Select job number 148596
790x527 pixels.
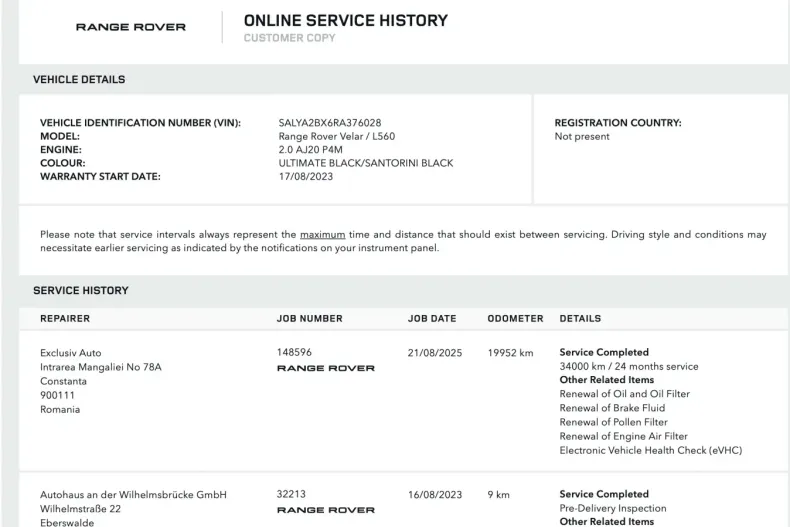point(294,352)
